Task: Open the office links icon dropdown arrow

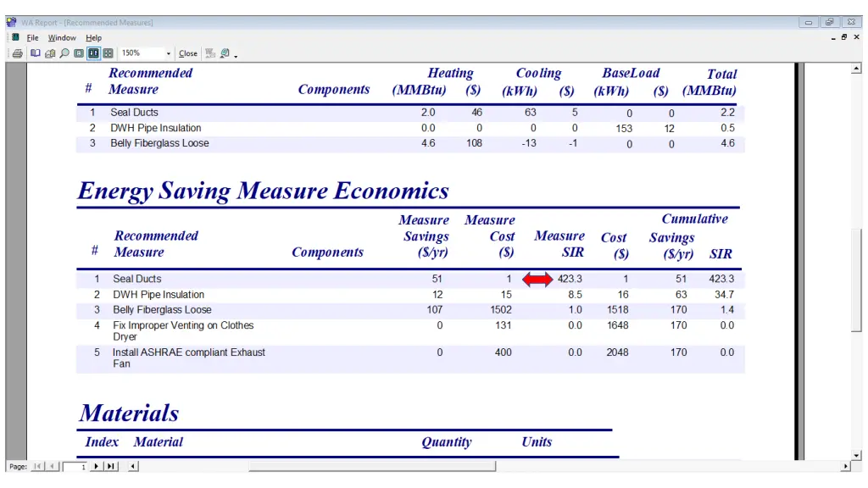Action: click(236, 55)
